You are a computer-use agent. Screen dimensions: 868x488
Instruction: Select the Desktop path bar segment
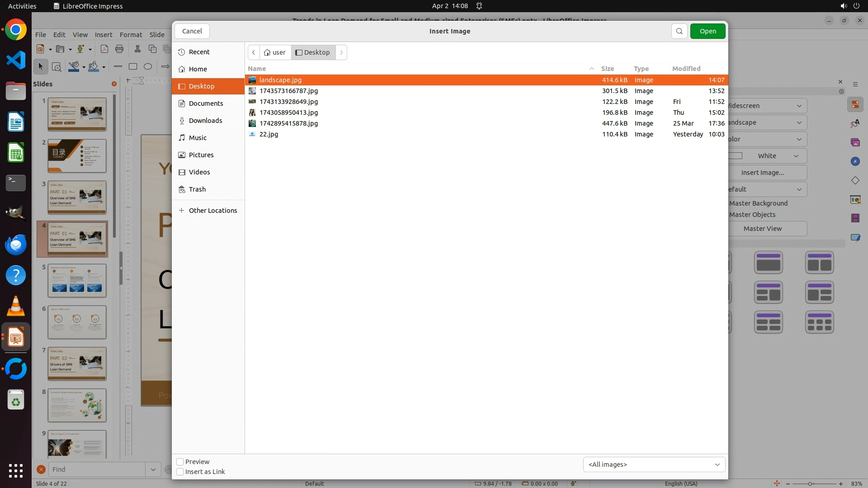[x=313, y=52]
